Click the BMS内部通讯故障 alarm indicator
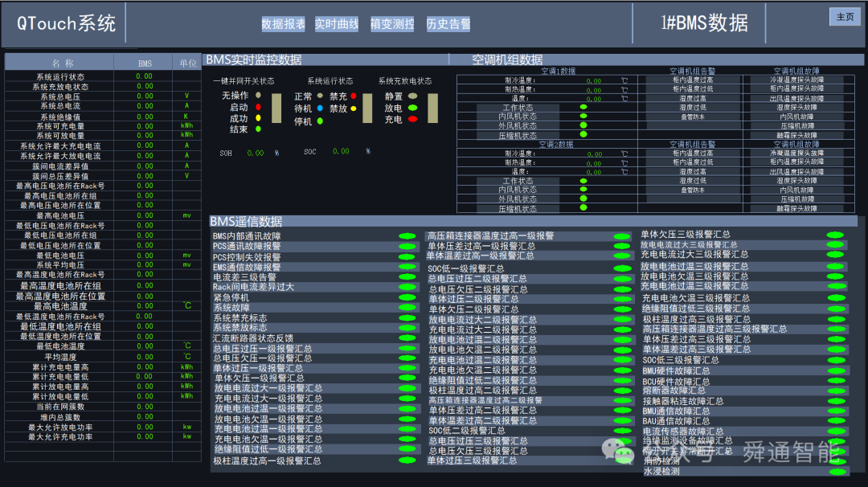This screenshot has height=487, width=868. [x=406, y=237]
